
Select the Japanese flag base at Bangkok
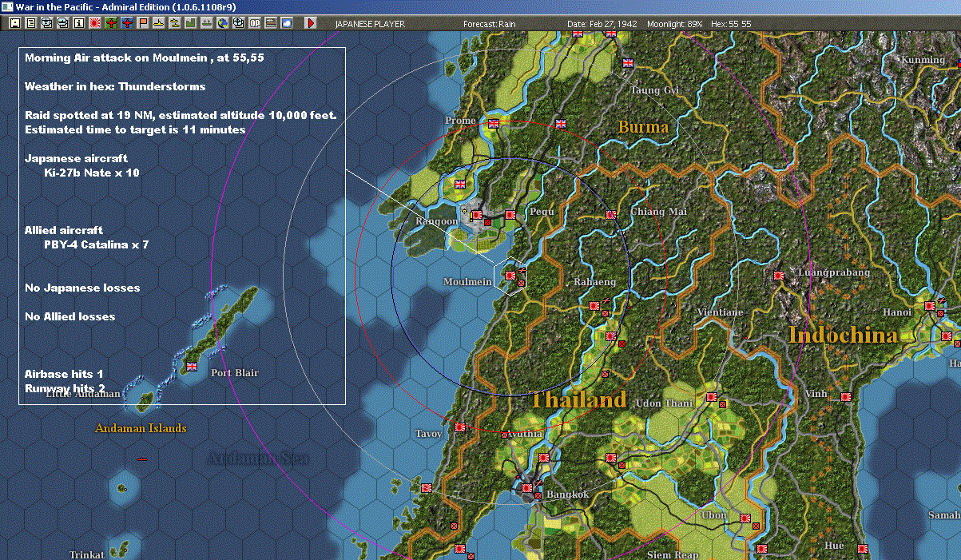click(x=527, y=487)
